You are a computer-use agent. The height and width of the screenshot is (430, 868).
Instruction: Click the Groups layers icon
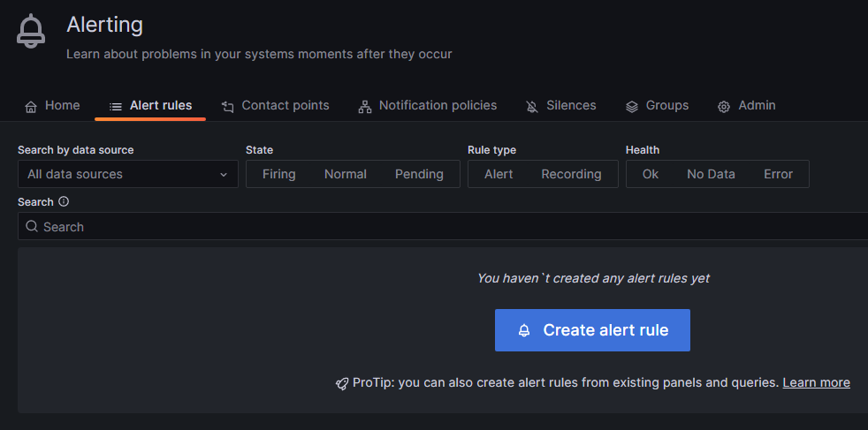(632, 106)
